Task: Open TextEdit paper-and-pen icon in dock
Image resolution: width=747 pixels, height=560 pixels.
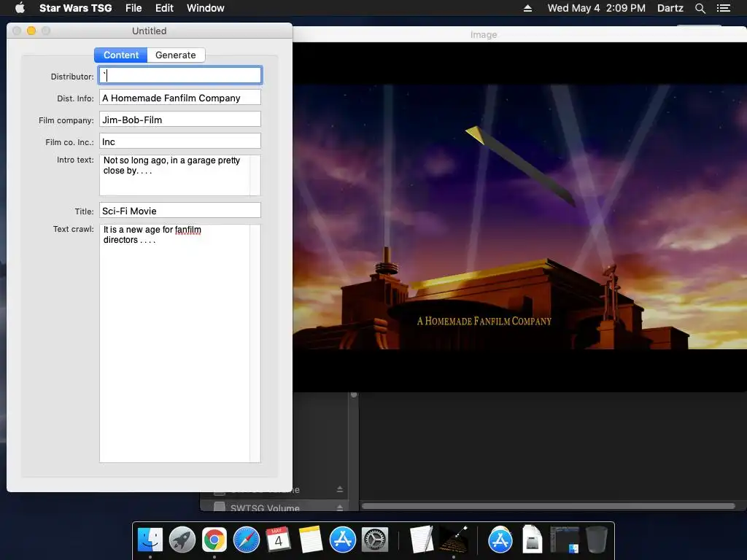Action: (422, 540)
